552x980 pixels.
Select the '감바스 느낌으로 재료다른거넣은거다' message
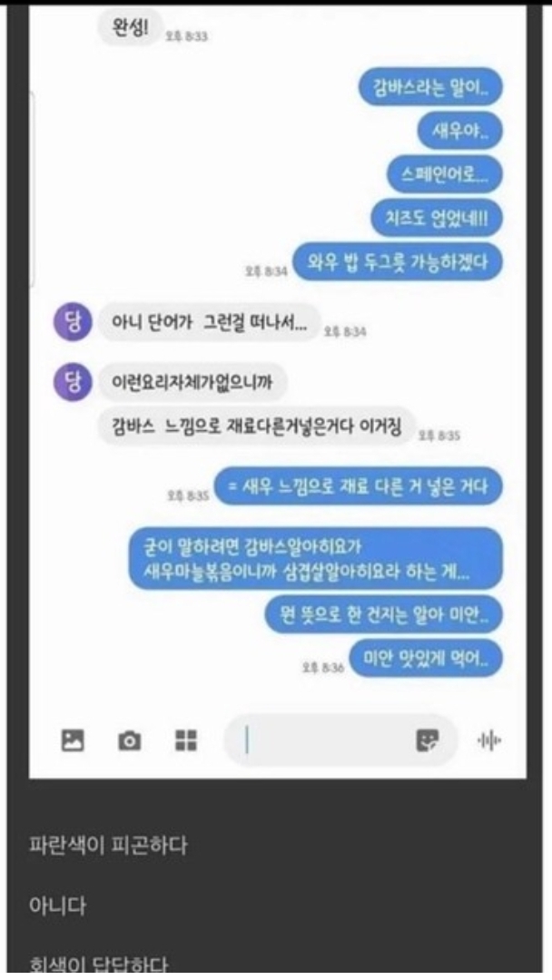pyautogui.click(x=256, y=426)
